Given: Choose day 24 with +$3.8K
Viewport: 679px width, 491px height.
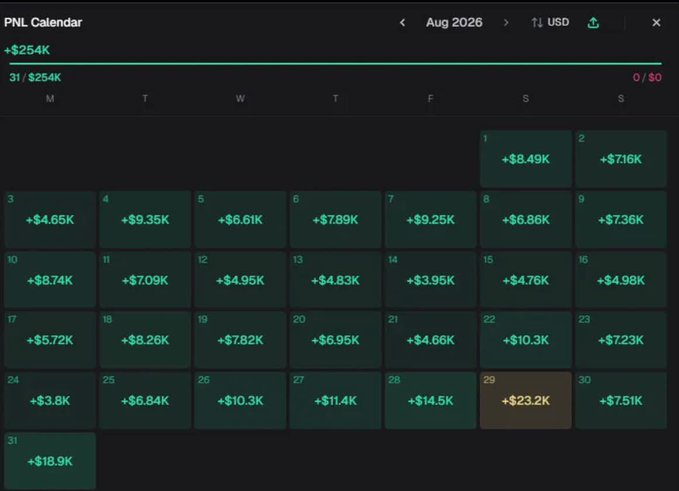Looking at the screenshot, I should tap(50, 401).
